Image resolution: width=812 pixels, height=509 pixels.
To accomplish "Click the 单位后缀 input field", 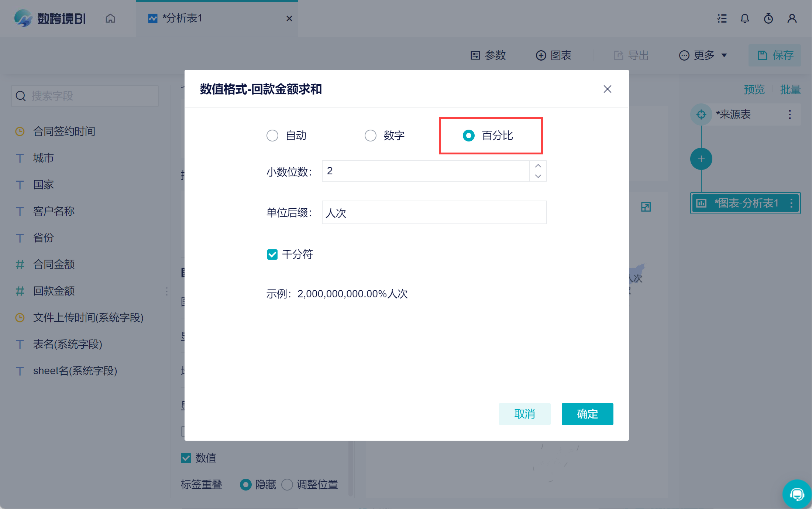I will (434, 212).
